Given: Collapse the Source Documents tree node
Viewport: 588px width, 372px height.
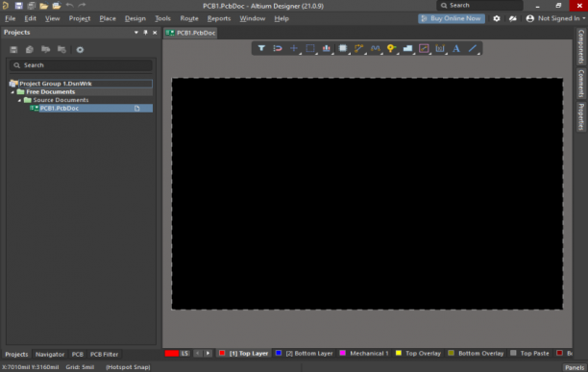Looking at the screenshot, I should click(x=19, y=100).
